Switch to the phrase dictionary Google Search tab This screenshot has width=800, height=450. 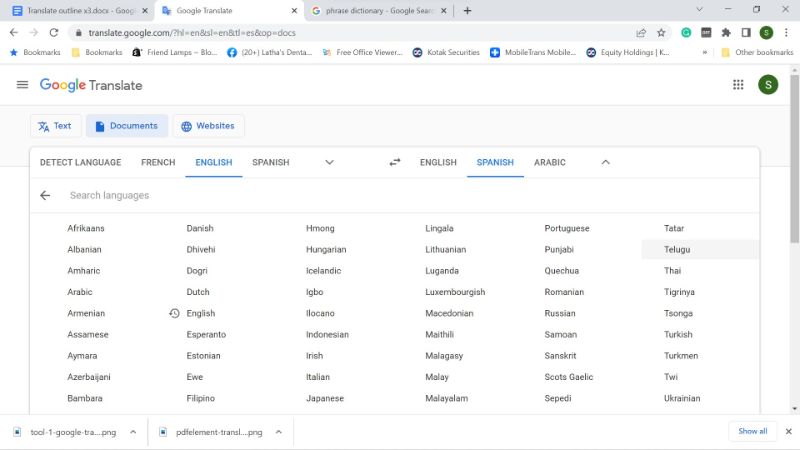pyautogui.click(x=379, y=11)
